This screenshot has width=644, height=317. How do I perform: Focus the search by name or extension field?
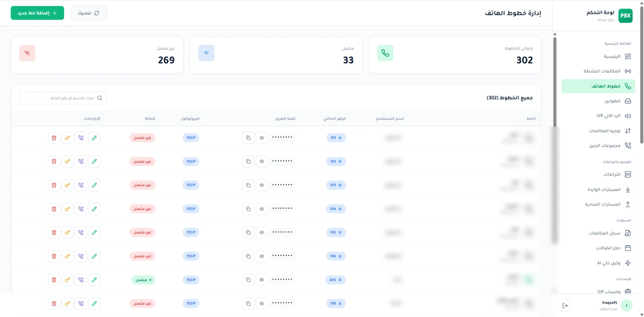tap(63, 98)
